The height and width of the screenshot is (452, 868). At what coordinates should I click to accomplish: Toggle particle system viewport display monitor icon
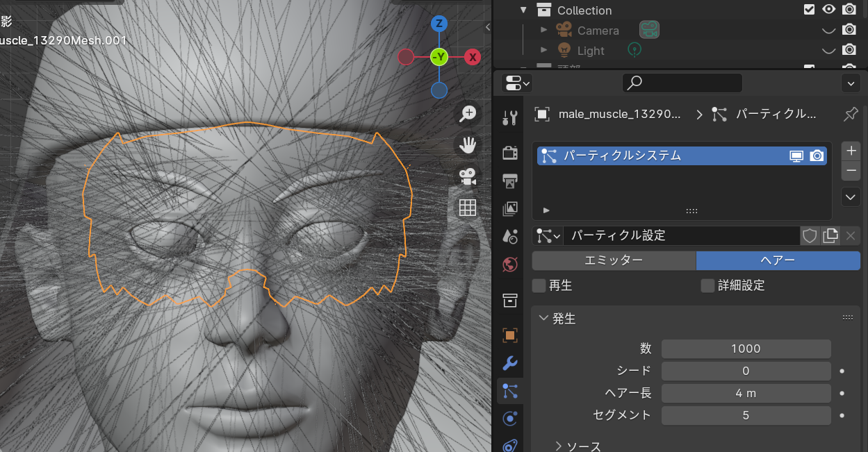coord(796,156)
